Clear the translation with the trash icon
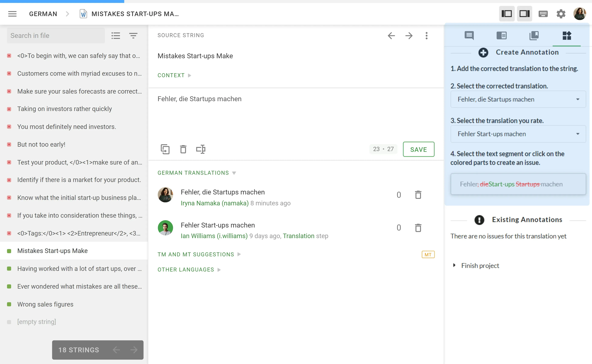This screenshot has width=592, height=364. pos(183,149)
